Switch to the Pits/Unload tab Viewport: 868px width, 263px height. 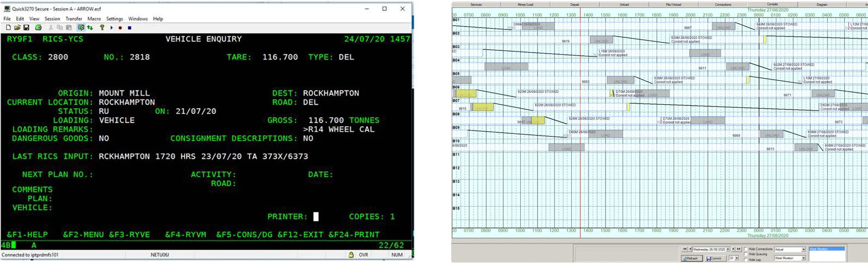[673, 4]
